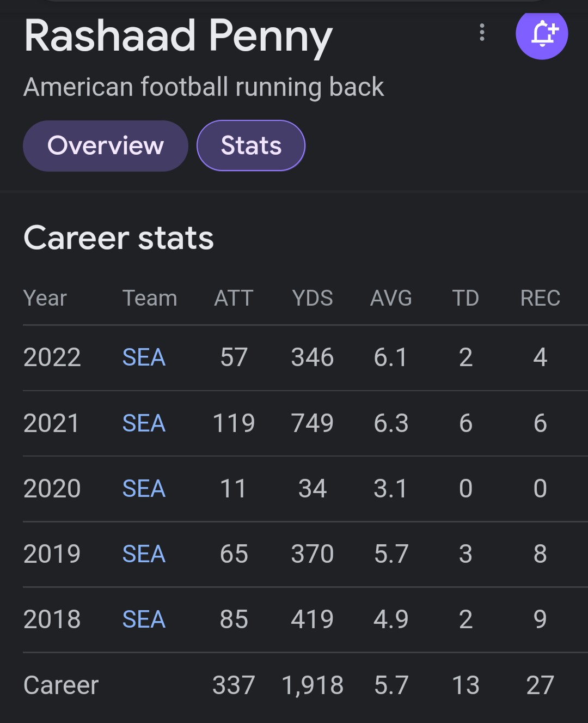Click the Year column header
This screenshot has height=723, width=588.
pos(45,299)
